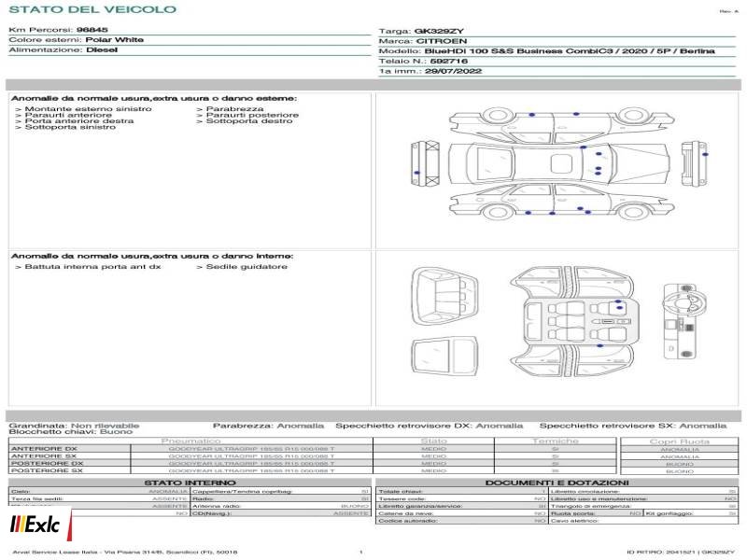Image resolution: width=747 pixels, height=560 pixels.
Task: Click the ANTERIORE DX tire row
Action: click(190, 449)
